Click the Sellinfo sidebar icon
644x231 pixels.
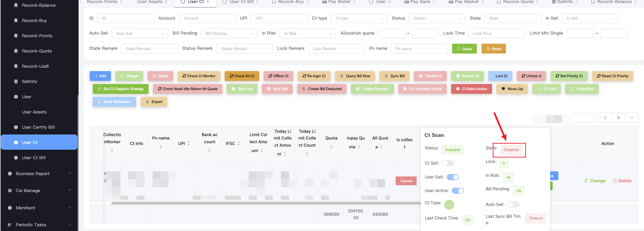(16, 82)
